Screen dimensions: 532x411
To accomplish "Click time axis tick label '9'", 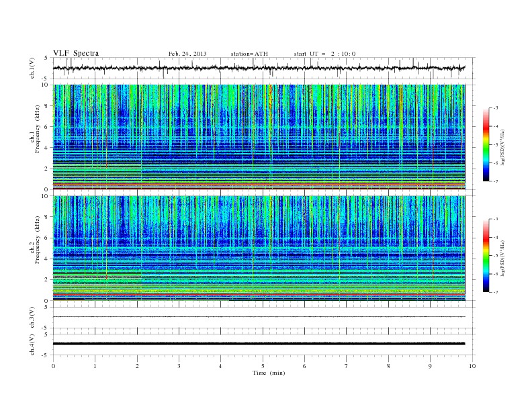I will click(430, 366).
